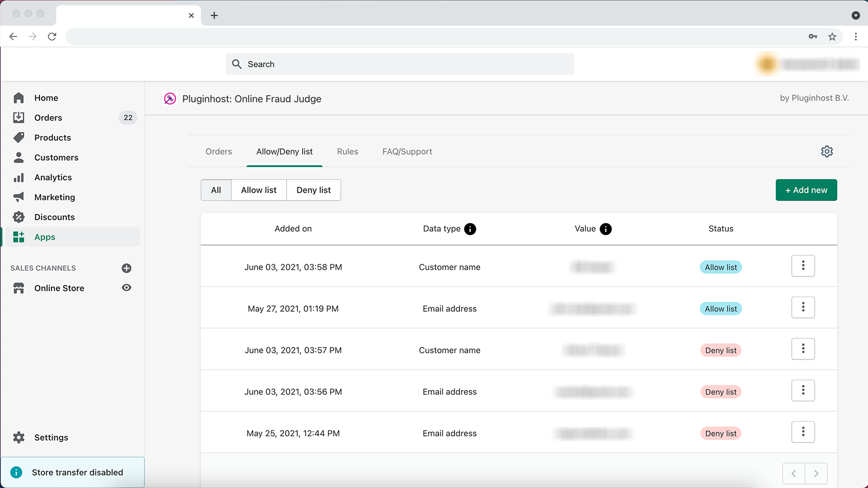Click the Add new button
868x488 pixels.
point(806,190)
